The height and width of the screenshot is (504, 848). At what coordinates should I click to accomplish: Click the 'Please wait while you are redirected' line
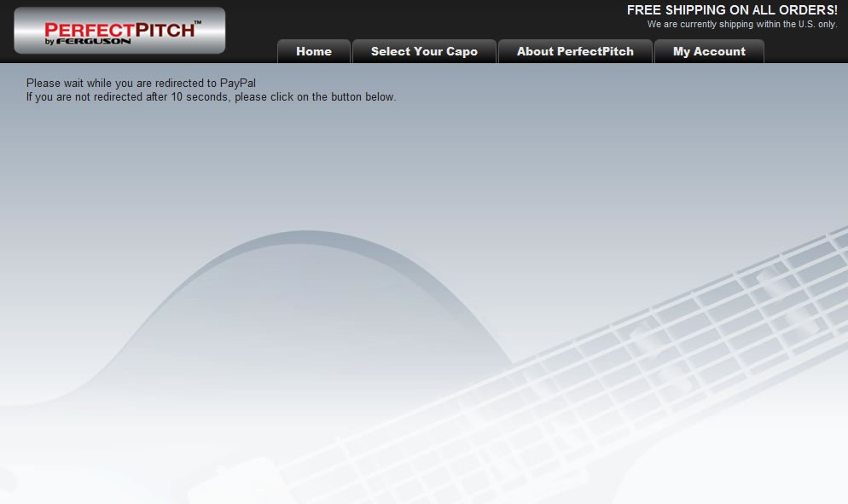click(x=141, y=84)
